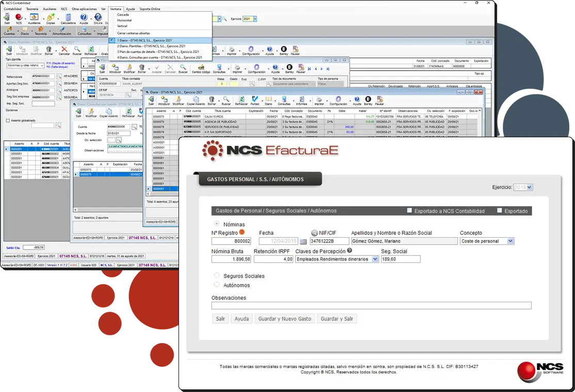Click Cambio código in Plan de cuentas toolbar
The height and width of the screenshot is (392, 575).
201,69
